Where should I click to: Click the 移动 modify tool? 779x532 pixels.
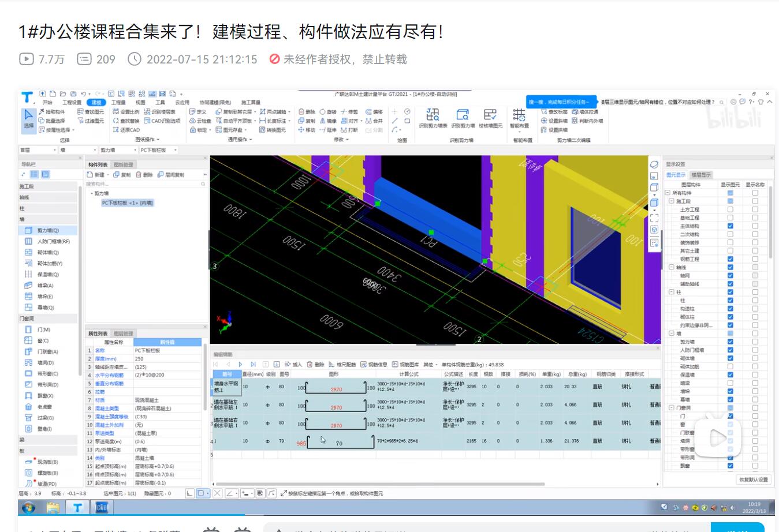click(307, 130)
